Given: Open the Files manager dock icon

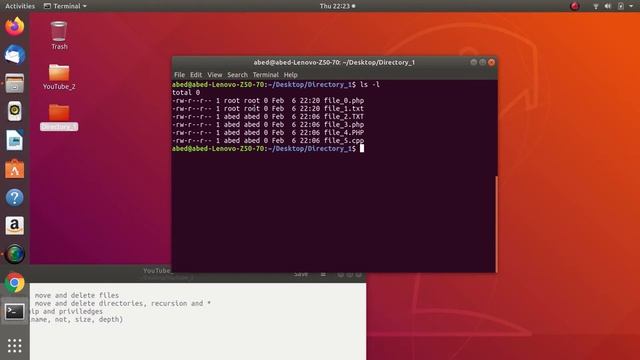Looking at the screenshot, I should click(15, 83).
